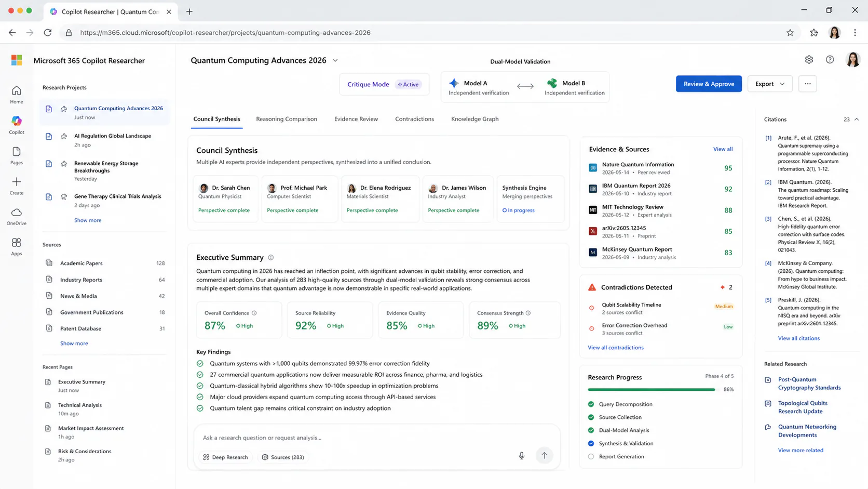Open the Apps grid icon
This screenshot has width=868, height=489.
pyautogui.click(x=17, y=243)
